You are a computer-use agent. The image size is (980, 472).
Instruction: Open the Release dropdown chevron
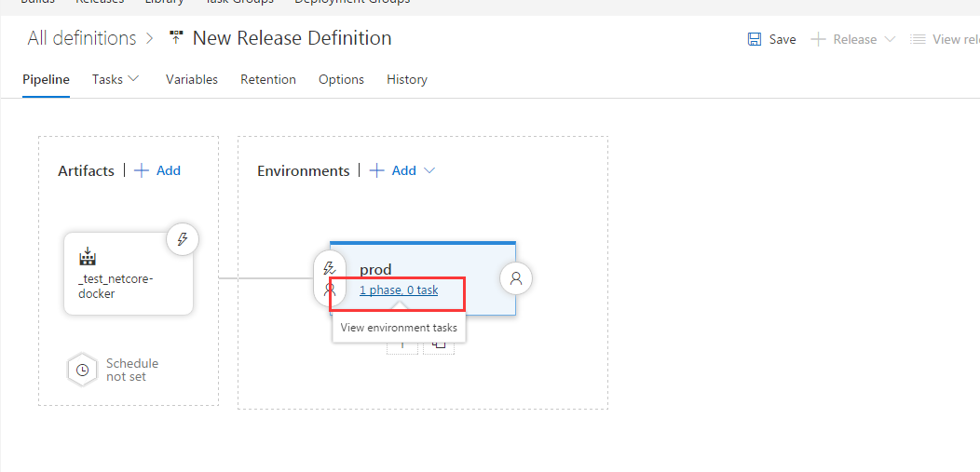coord(890,39)
